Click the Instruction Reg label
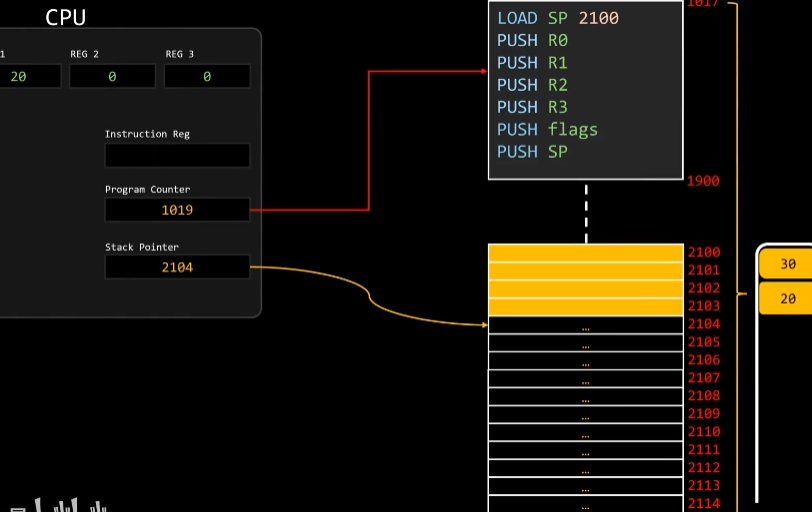Screen dimensions: 812x512 [148, 134]
